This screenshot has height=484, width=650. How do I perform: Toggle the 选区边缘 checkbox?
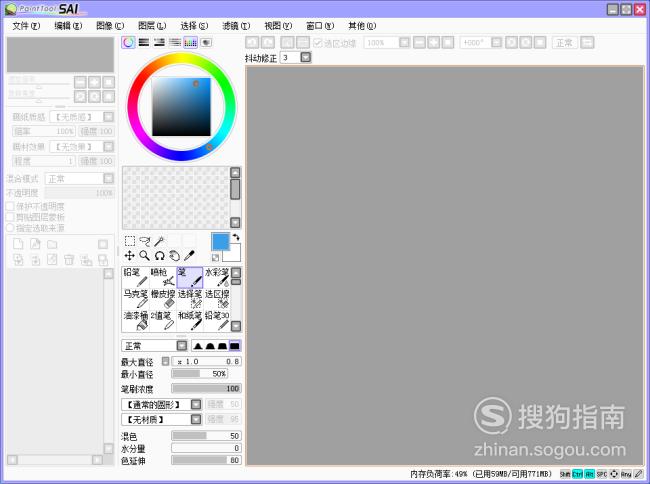(318, 43)
